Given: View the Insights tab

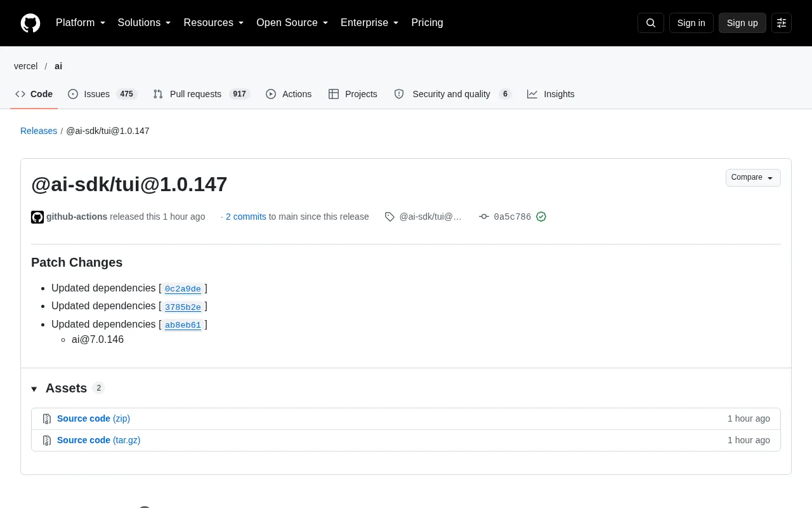Looking at the screenshot, I should coord(551,94).
